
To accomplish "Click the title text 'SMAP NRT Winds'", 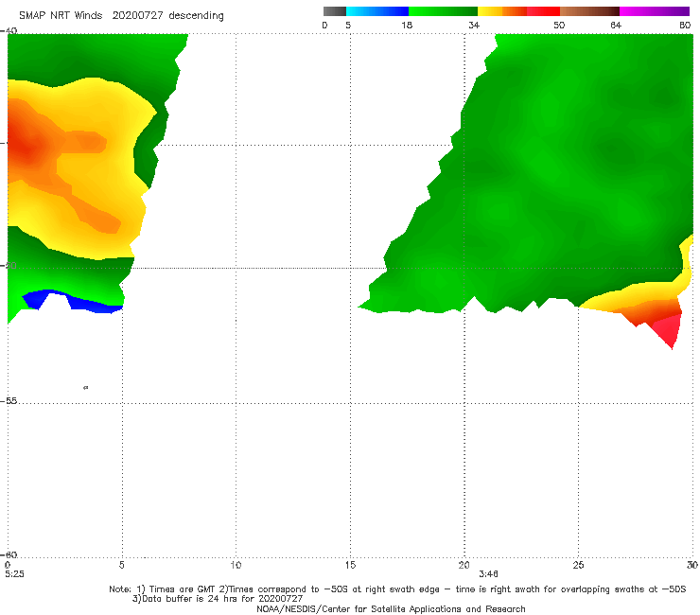I will point(61,16).
